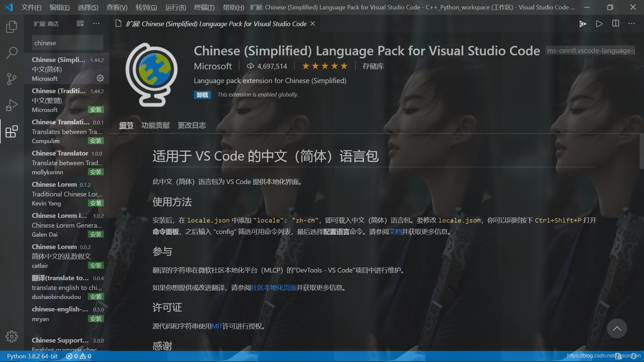The width and height of the screenshot is (644, 362).
Task: Install Chinese (Traditional) language pack
Action: [x=96, y=110]
